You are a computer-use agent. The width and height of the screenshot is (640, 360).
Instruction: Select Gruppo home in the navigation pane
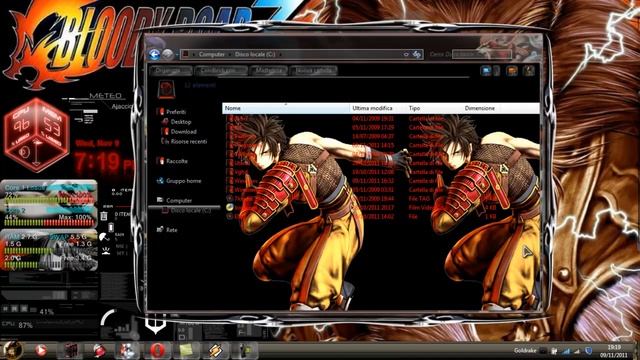pyautogui.click(x=184, y=181)
